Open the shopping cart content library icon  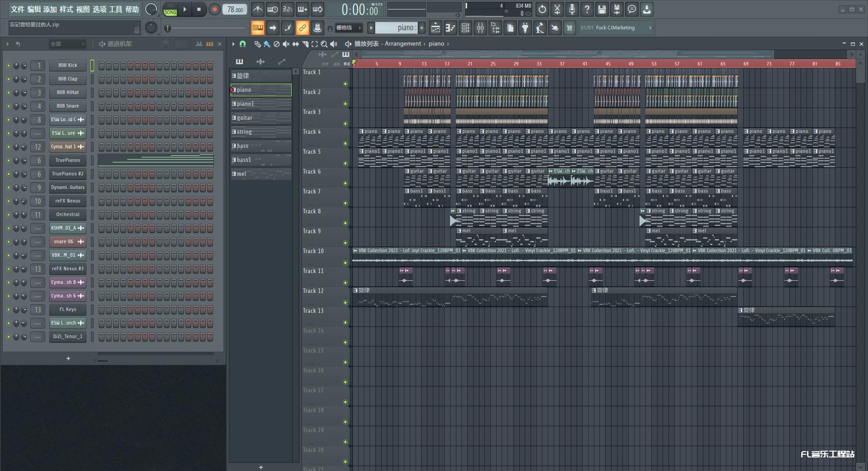pos(569,28)
